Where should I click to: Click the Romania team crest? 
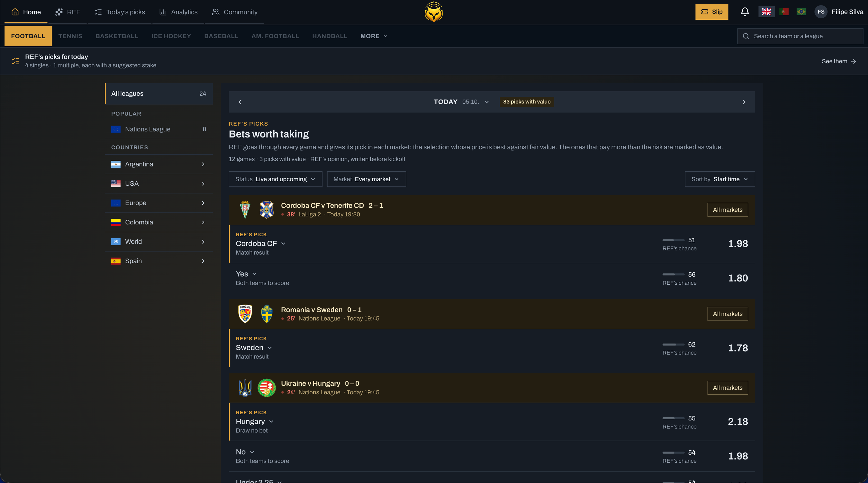(245, 314)
